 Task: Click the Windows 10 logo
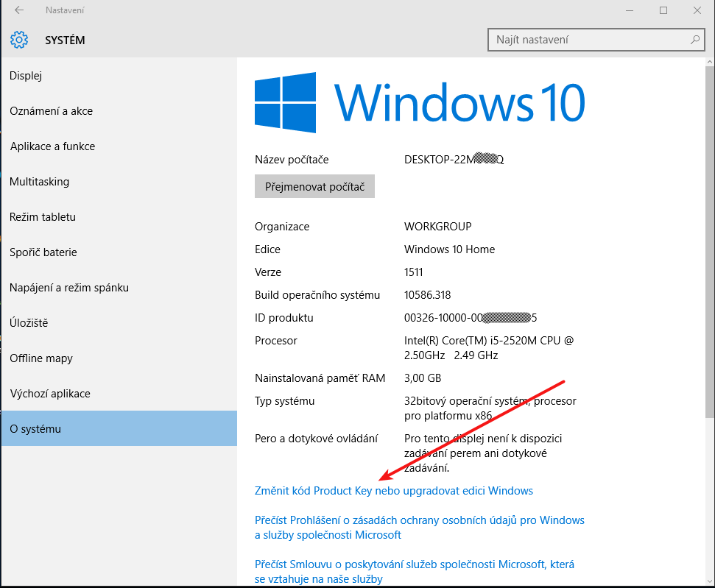point(286,102)
